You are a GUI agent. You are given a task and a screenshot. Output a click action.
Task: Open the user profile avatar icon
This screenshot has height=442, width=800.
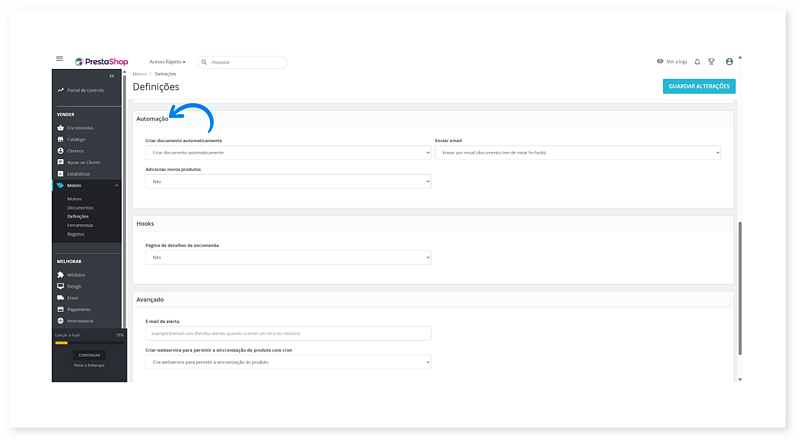pos(729,61)
